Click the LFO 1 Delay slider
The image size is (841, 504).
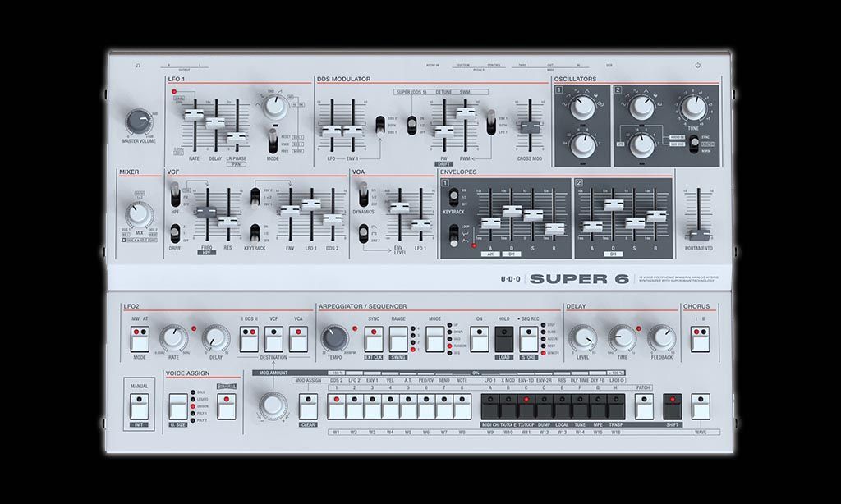pyautogui.click(x=215, y=123)
